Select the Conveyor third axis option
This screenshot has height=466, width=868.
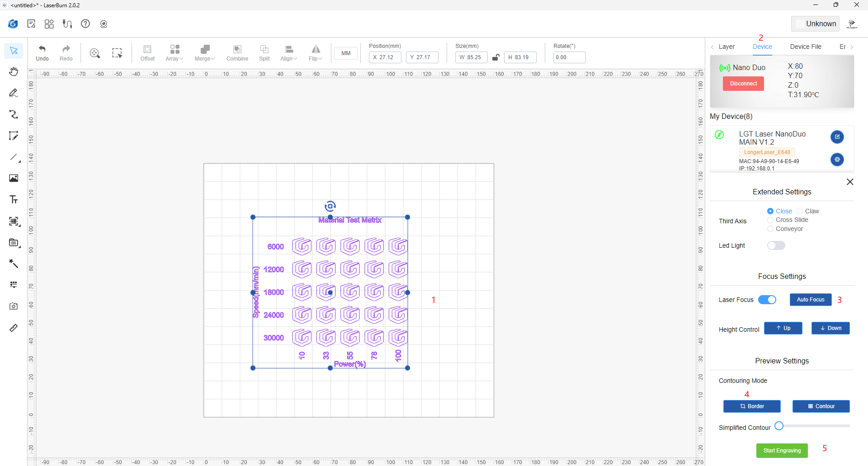pos(770,229)
